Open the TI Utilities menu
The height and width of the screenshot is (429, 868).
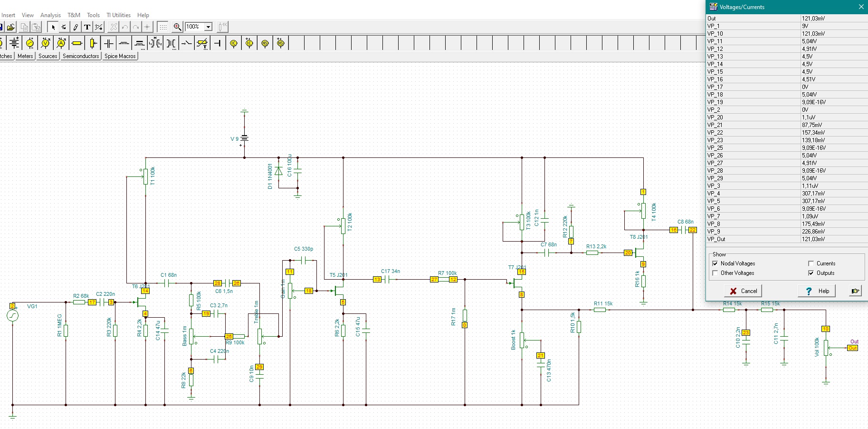point(118,15)
